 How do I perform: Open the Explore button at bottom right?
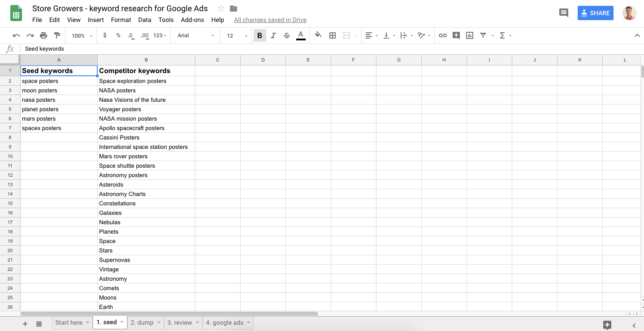point(607,325)
